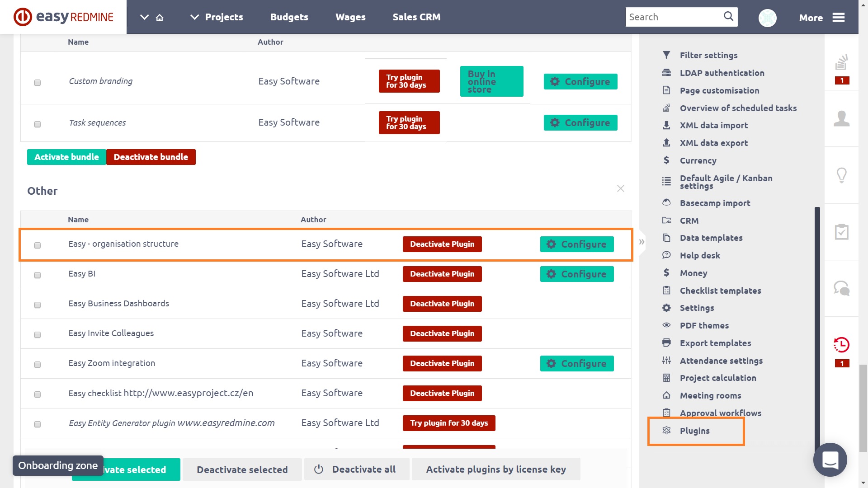The height and width of the screenshot is (488, 868).
Task: Click the XML data import download icon
Action: [x=666, y=125]
